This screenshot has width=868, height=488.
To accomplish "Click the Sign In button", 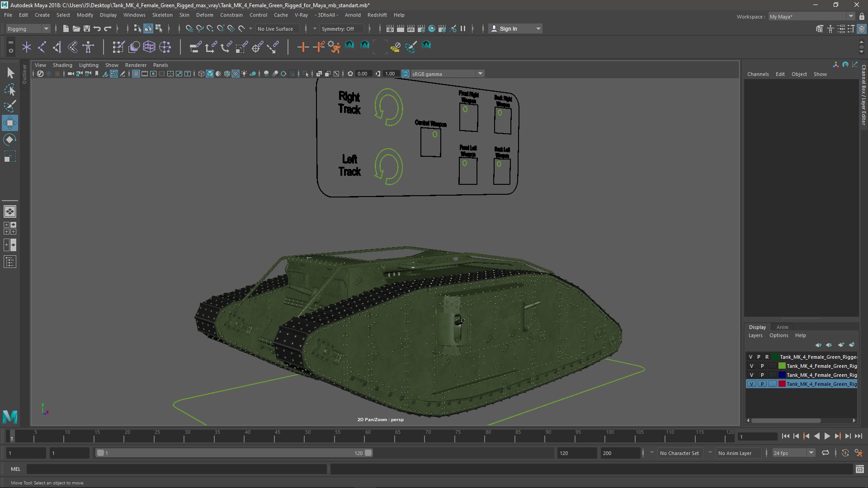I will (508, 28).
